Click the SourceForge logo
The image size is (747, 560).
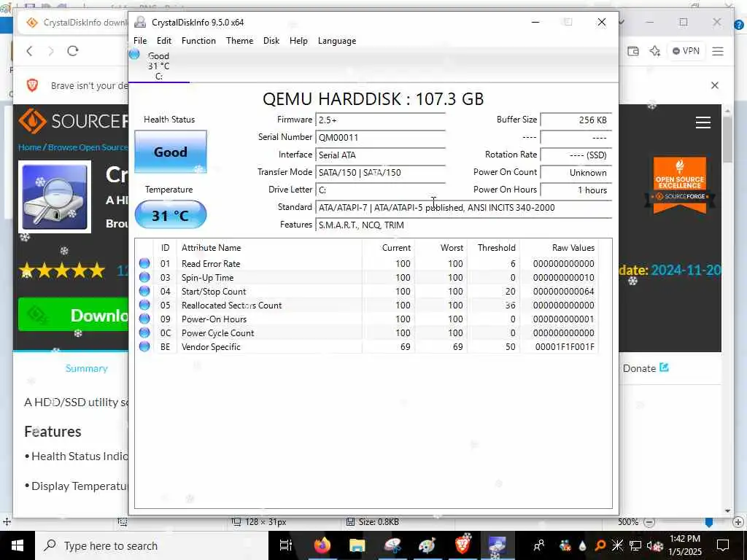(x=73, y=120)
